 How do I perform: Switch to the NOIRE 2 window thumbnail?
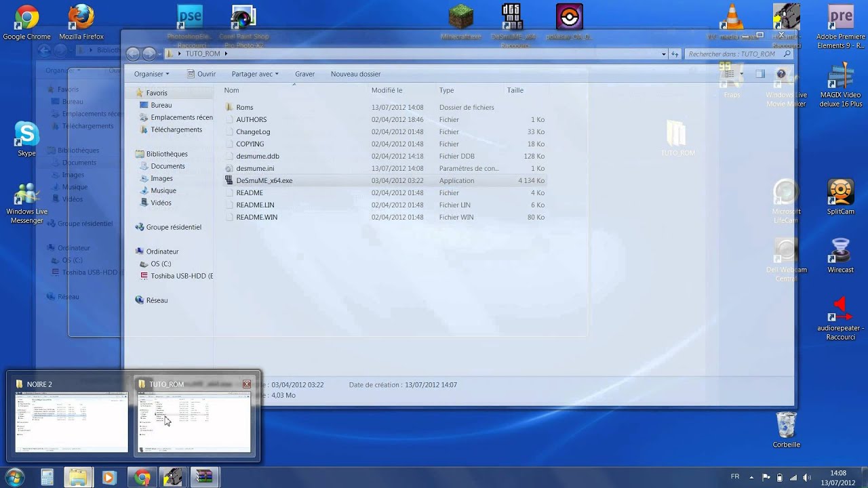coord(72,415)
